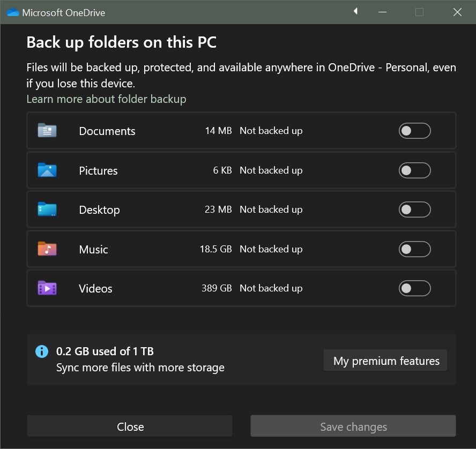Click the Documents folder icon

pyautogui.click(x=47, y=131)
